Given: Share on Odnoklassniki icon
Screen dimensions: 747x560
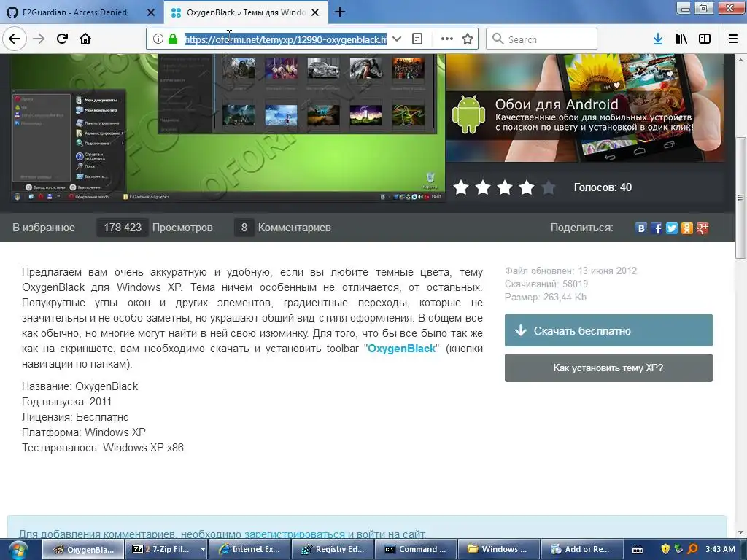Looking at the screenshot, I should (x=687, y=228).
